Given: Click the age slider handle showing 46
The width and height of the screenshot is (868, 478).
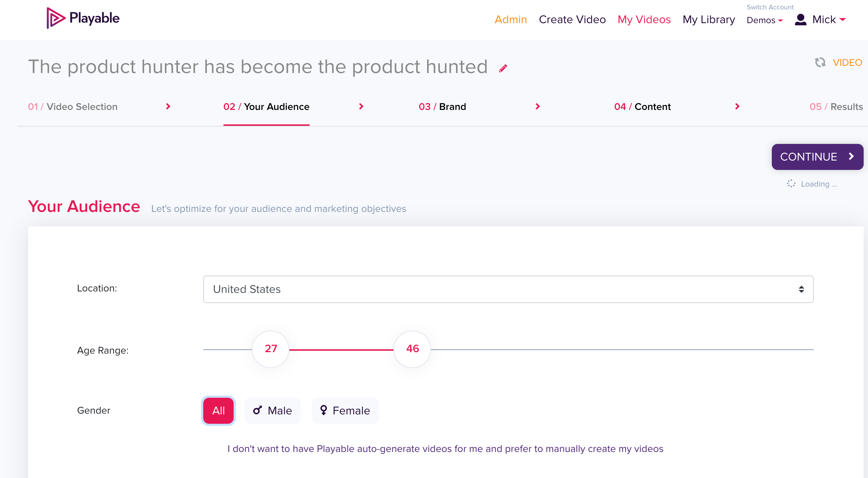Looking at the screenshot, I should [412, 349].
